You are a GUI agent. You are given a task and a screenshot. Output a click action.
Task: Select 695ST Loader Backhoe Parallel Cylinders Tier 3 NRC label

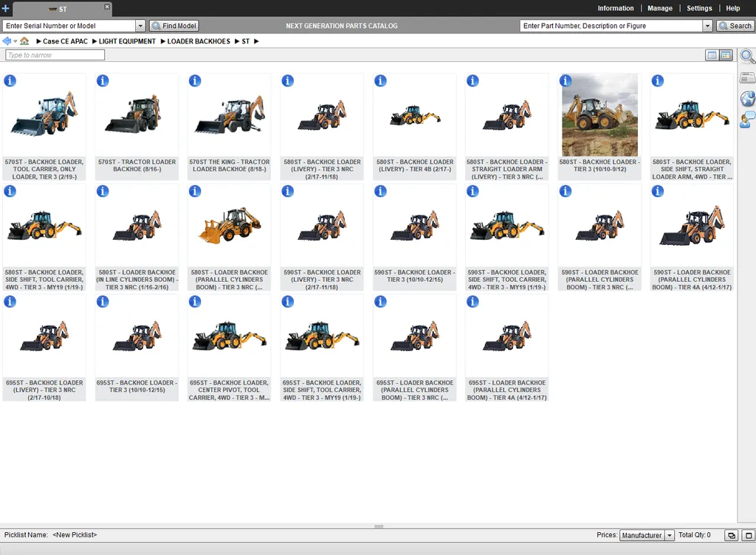(x=415, y=390)
